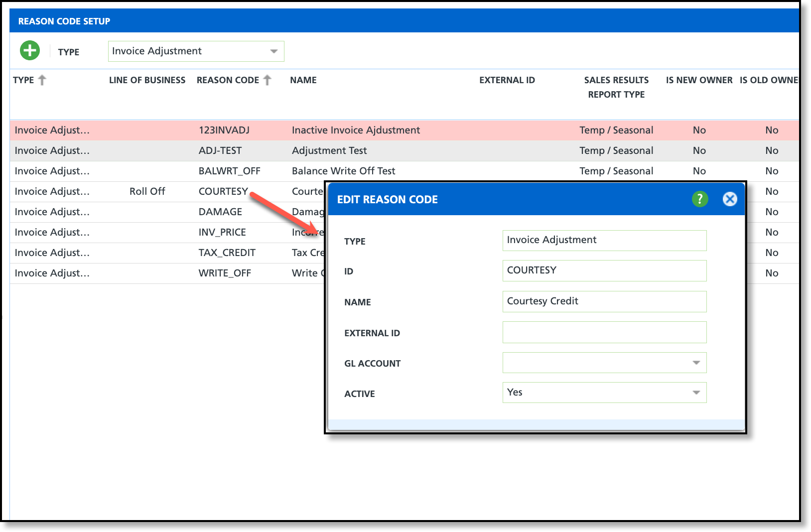The width and height of the screenshot is (811, 532).
Task: Select the COURTESY reason code cell in the table
Action: pos(223,191)
